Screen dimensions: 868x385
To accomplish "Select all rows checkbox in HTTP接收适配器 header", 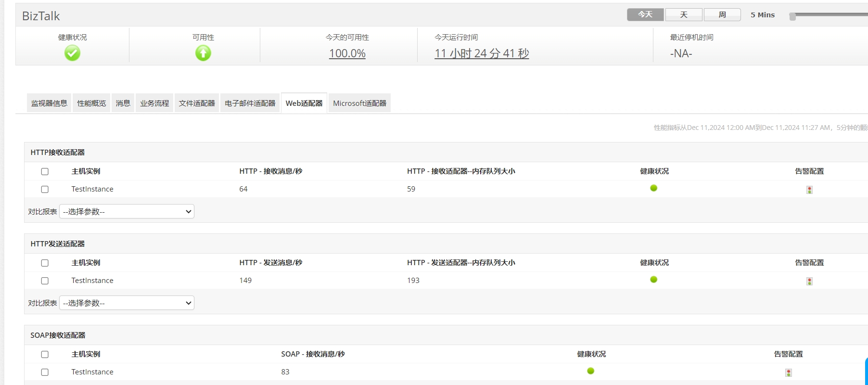I will pos(45,171).
